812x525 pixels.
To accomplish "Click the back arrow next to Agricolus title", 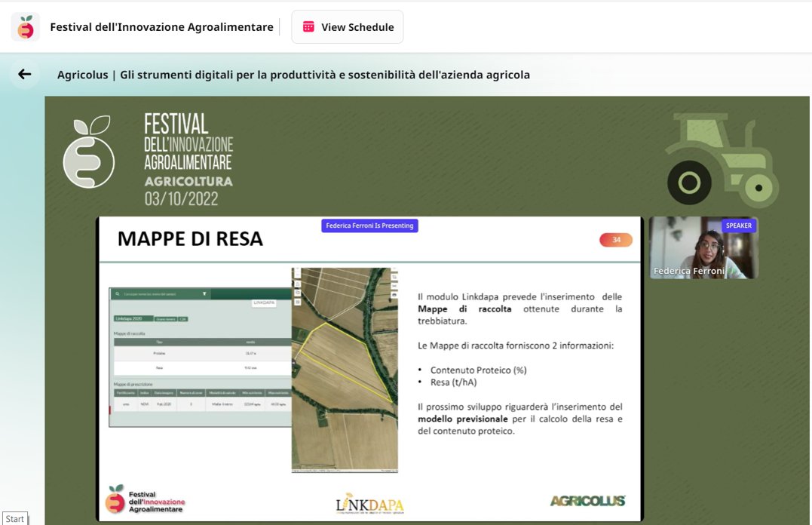I will point(24,75).
